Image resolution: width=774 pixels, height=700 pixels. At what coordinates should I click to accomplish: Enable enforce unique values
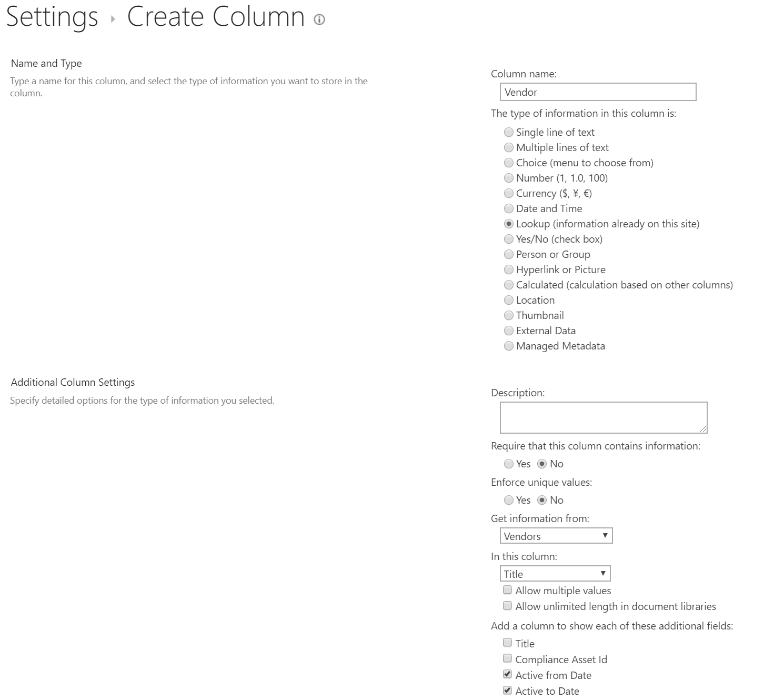[x=508, y=500]
